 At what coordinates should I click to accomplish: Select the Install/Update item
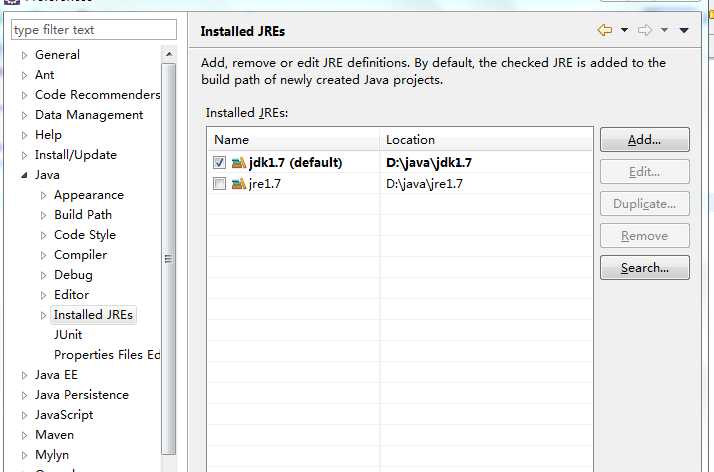(76, 155)
